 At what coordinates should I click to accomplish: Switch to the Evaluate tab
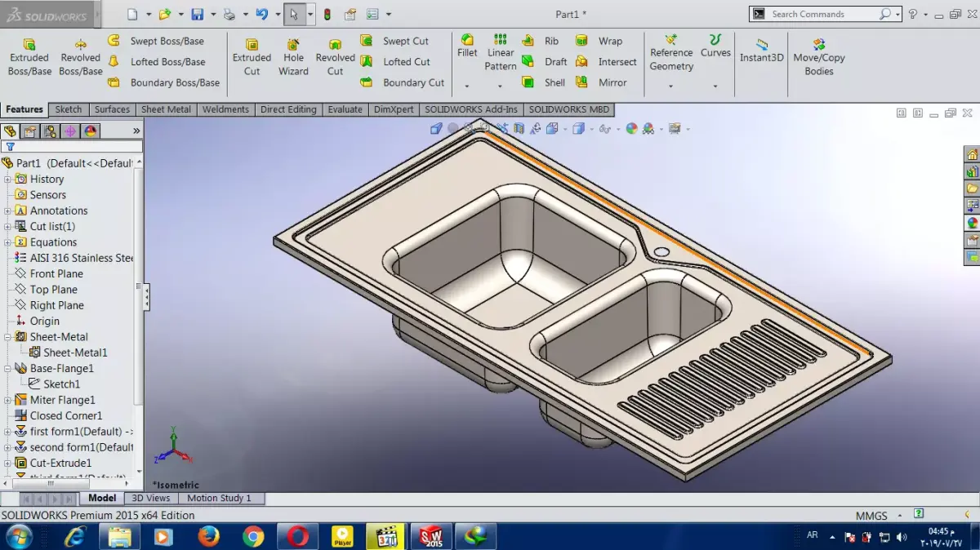click(x=345, y=109)
